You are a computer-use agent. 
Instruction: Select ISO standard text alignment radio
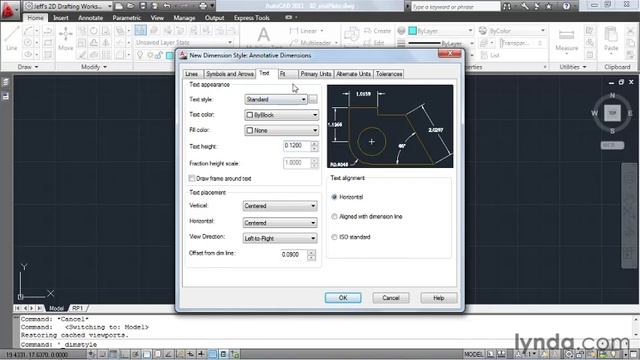coord(334,237)
